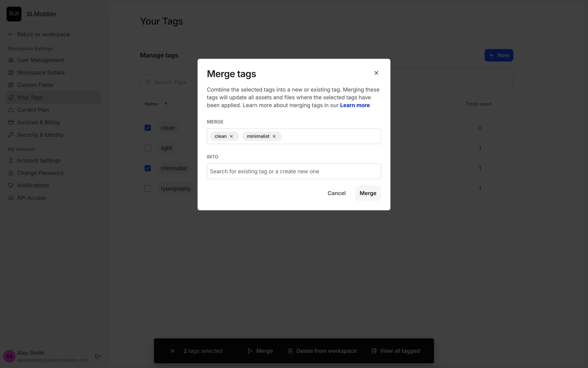Viewport: 588px width, 368px height.
Task: Go to Invoices & Billing
Action: [38, 122]
